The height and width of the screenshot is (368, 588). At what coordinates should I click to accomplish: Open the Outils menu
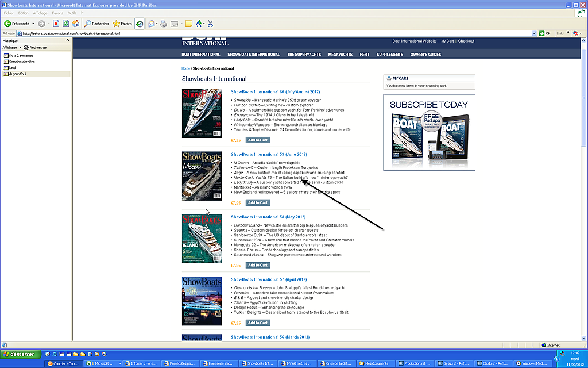point(72,13)
